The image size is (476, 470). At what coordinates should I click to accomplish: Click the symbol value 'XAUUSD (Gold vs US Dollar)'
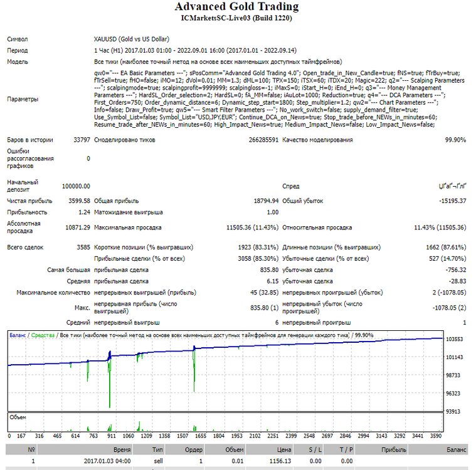pyautogui.click(x=132, y=39)
